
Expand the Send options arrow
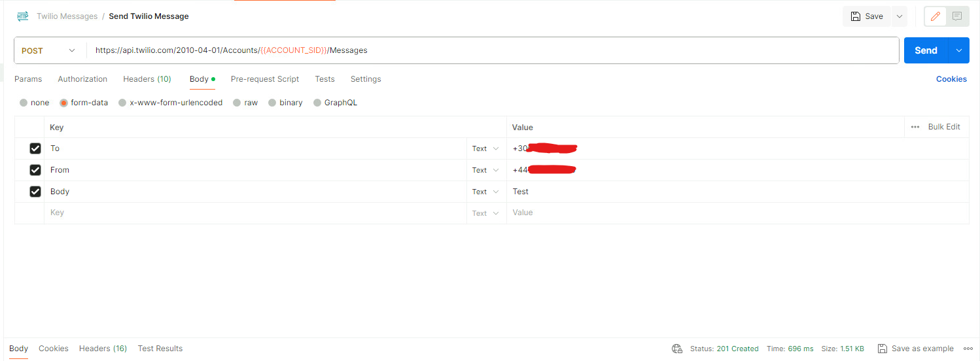(959, 50)
